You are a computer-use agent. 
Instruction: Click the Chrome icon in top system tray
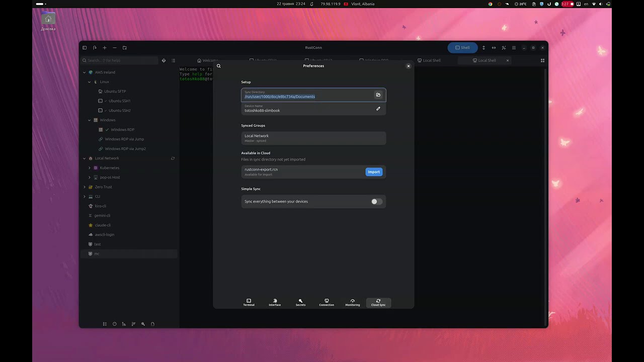(x=491, y=4)
